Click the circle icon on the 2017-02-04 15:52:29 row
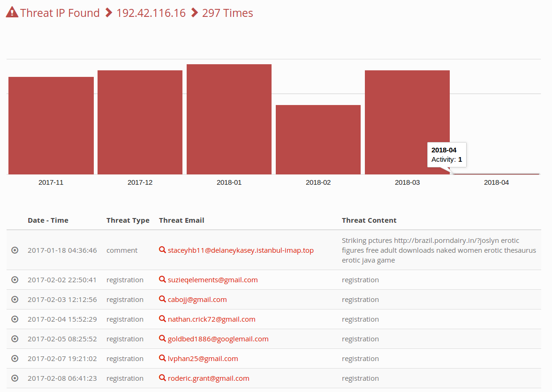Image resolution: width=552 pixels, height=392 pixels. [15, 319]
